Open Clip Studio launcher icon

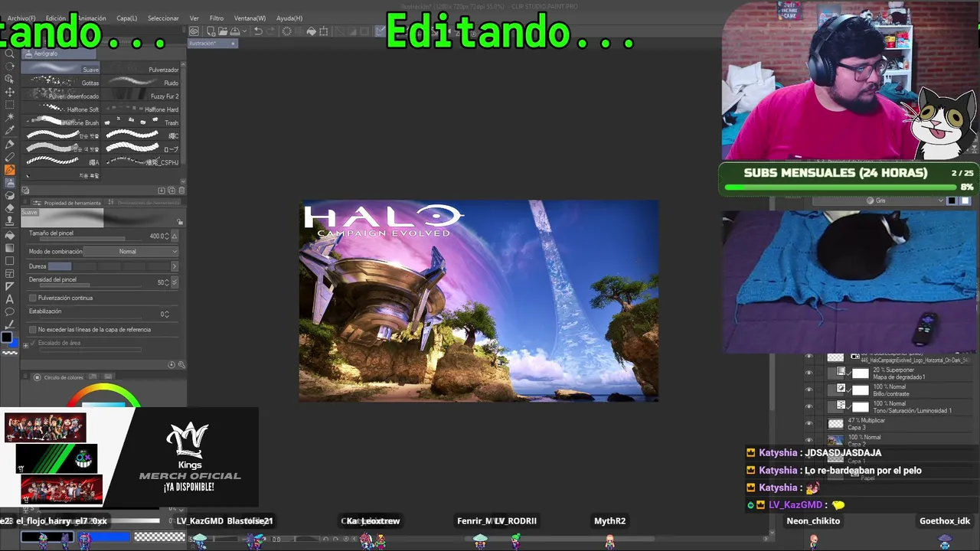pos(194,31)
